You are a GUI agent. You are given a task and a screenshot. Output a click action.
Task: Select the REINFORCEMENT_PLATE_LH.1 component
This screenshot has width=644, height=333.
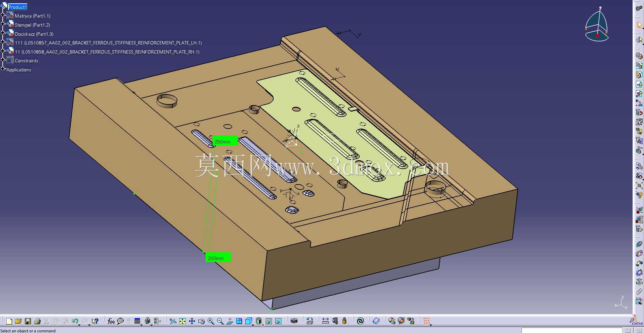tap(108, 43)
